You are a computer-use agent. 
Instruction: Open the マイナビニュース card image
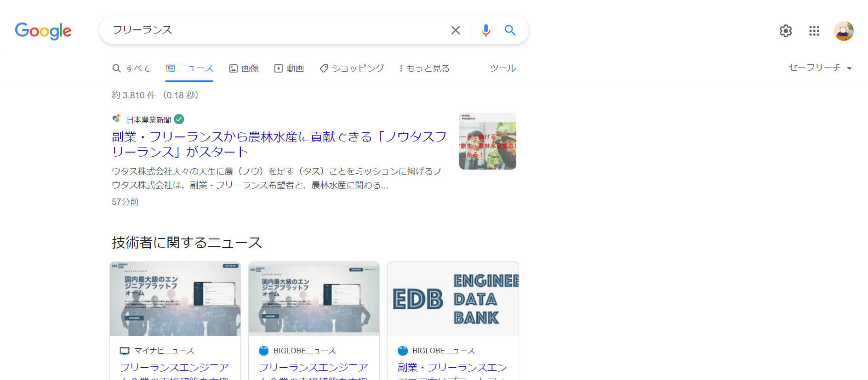[175, 299]
